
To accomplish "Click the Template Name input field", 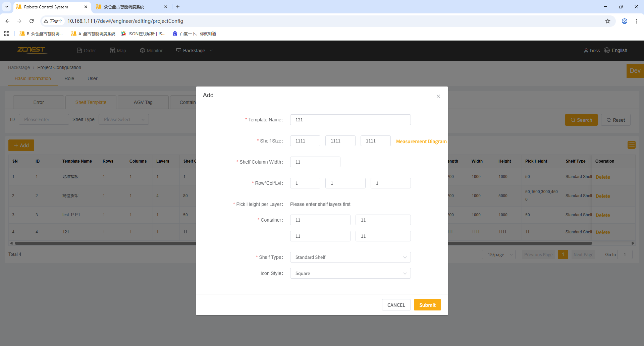I will click(350, 120).
